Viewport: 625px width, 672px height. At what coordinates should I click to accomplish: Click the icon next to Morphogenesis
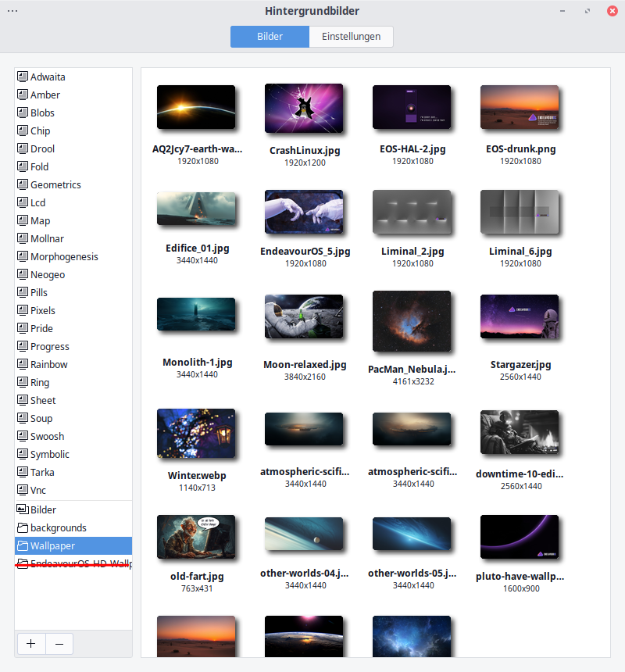point(23,257)
